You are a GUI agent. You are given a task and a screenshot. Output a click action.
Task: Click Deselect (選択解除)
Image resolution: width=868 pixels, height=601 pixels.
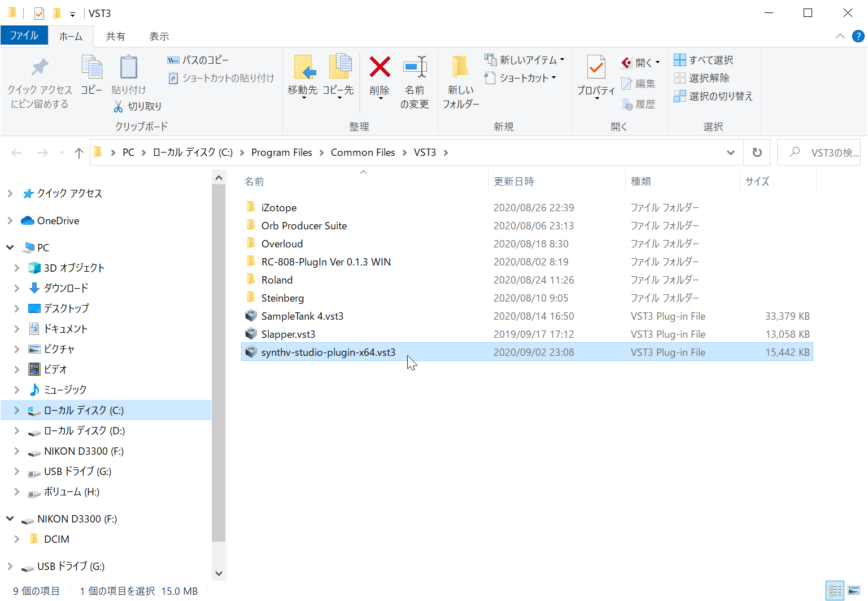coord(701,78)
